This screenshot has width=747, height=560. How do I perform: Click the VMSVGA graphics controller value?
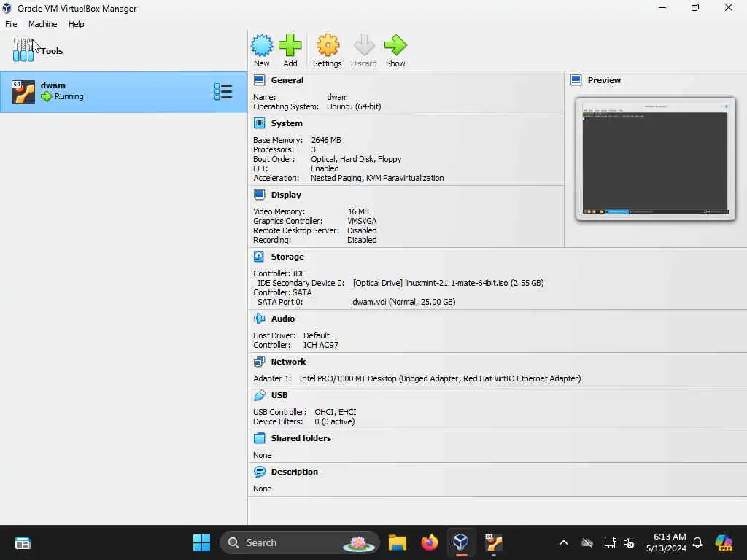[x=362, y=221]
